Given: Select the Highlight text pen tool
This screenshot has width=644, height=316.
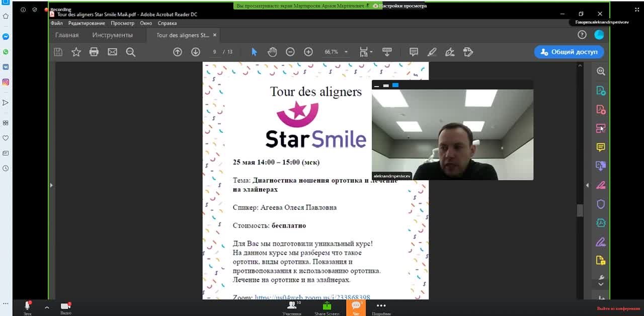Looking at the screenshot, I should click(x=432, y=52).
